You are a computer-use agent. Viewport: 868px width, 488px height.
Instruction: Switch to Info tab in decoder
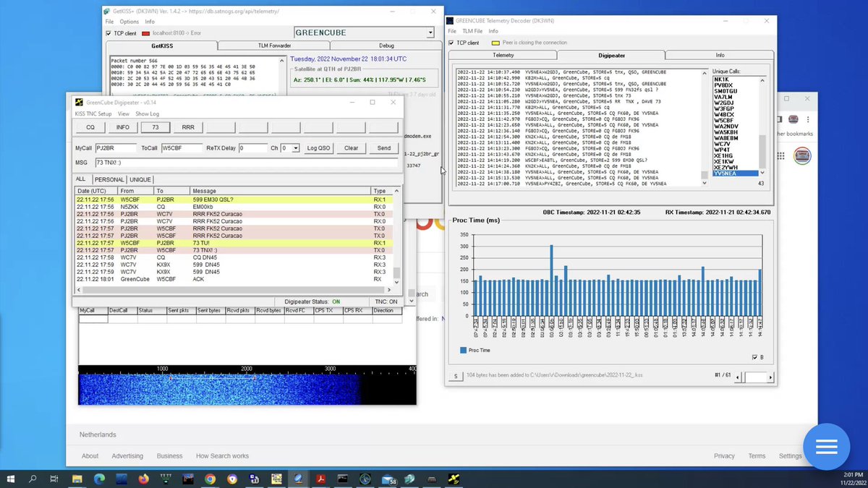pyautogui.click(x=720, y=55)
